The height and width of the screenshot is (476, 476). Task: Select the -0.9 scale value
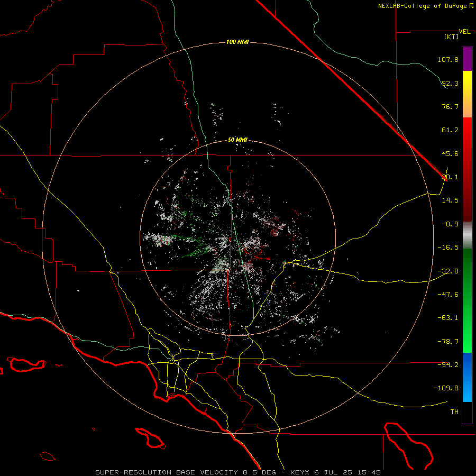[450, 224]
